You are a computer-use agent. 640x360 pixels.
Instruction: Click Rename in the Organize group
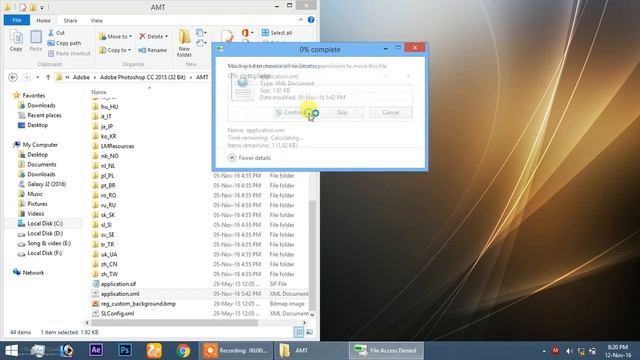click(153, 50)
